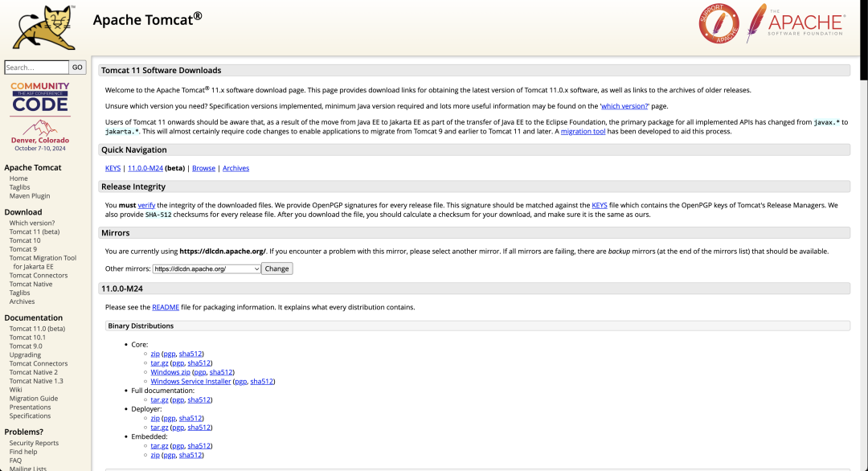Download the Core tar.gz distribution

click(159, 363)
